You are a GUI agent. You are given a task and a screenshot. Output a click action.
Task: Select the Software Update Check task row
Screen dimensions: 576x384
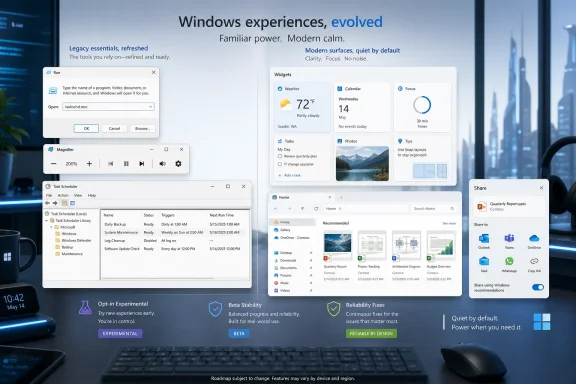pos(174,249)
